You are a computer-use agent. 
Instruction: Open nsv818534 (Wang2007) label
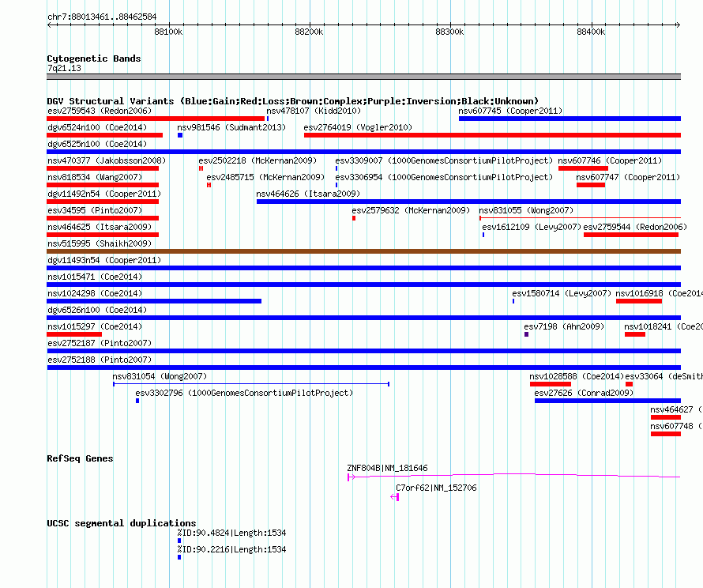pos(95,177)
